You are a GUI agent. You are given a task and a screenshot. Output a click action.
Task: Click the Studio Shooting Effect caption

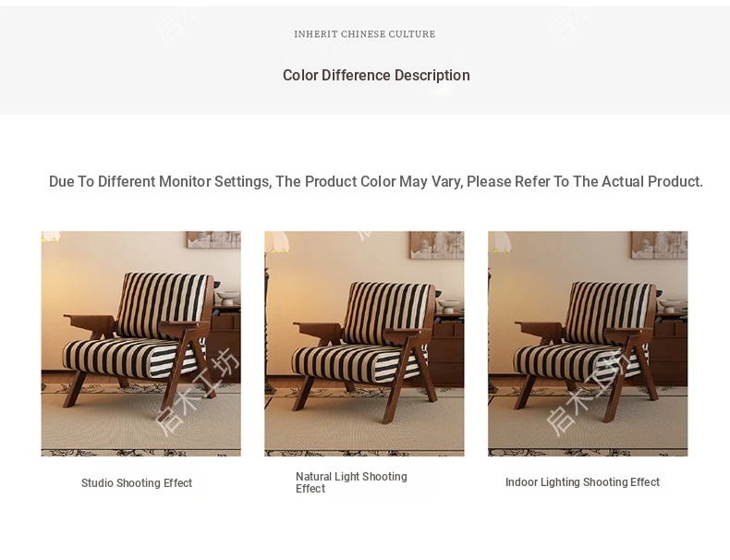[137, 483]
